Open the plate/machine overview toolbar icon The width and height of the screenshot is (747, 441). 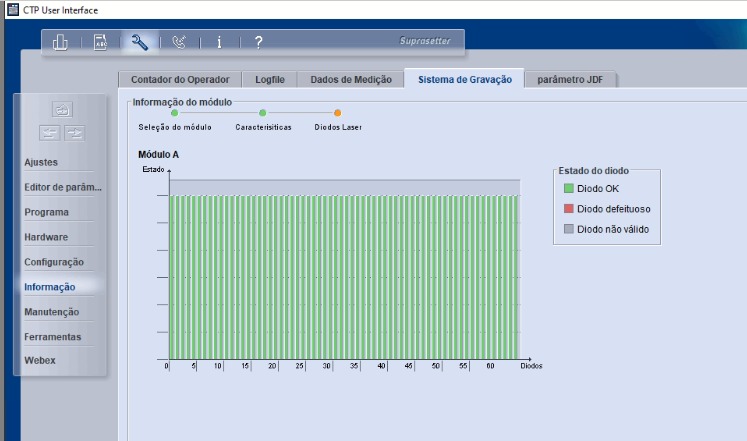59,42
